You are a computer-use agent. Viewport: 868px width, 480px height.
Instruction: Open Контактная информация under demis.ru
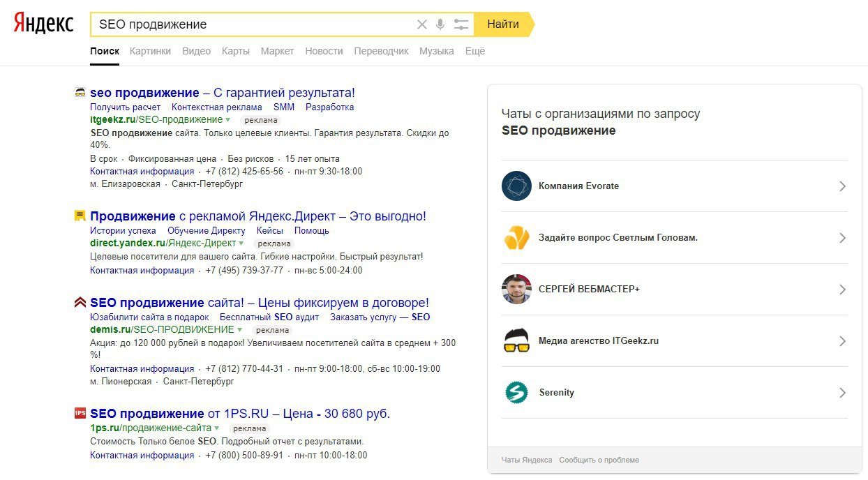click(x=142, y=369)
